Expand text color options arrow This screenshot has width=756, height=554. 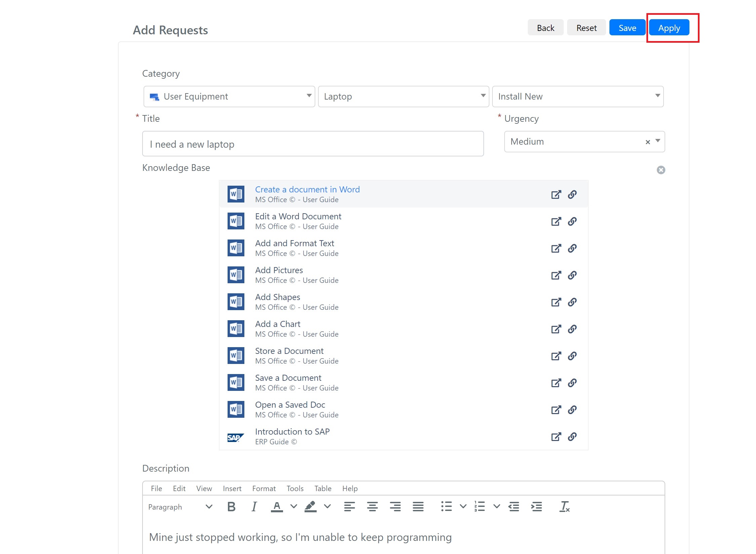[294, 506]
